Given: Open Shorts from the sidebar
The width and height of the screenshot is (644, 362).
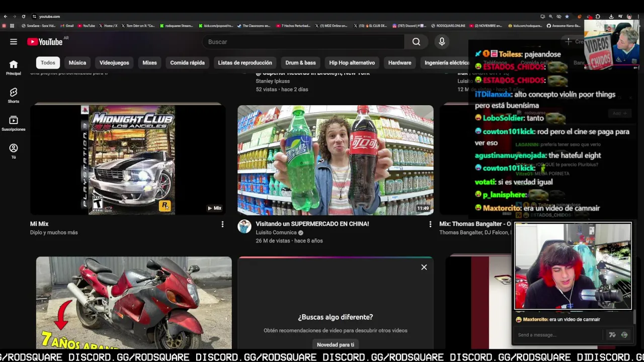Looking at the screenshot, I should coord(14,96).
